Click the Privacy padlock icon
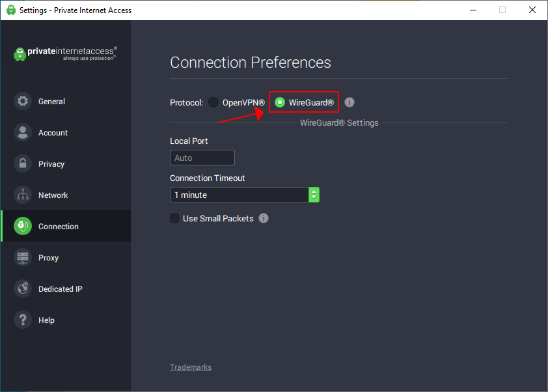 23,164
